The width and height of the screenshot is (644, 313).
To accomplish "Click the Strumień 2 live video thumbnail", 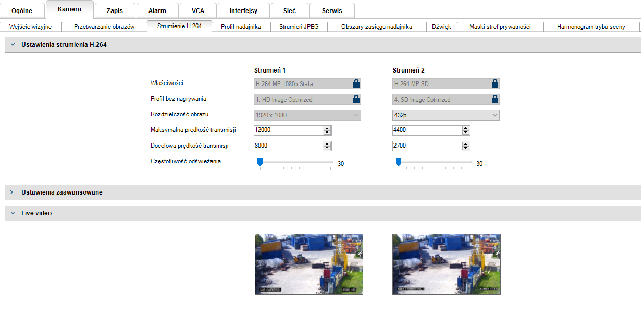I will point(447,264).
